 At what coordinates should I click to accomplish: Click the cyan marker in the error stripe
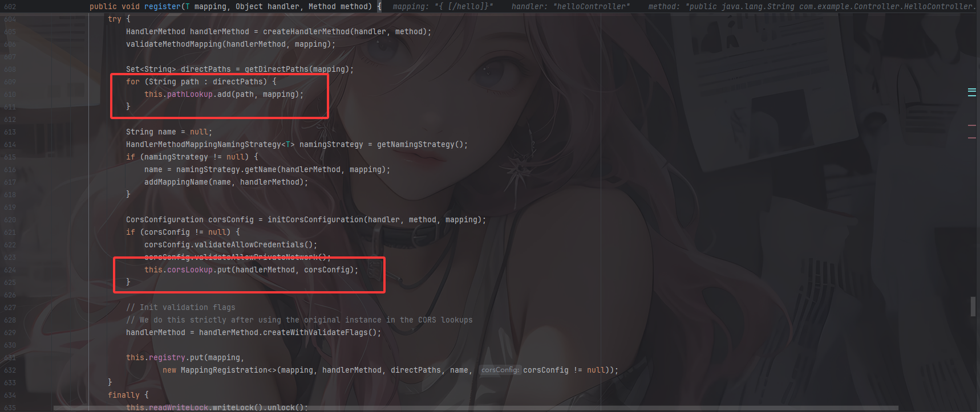(971, 92)
